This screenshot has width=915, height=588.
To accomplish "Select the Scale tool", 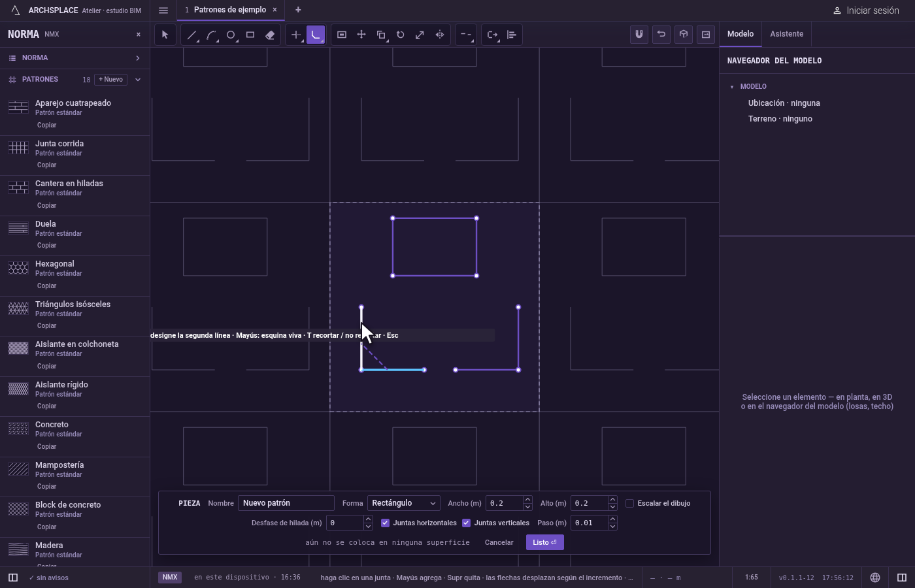I will [420, 35].
